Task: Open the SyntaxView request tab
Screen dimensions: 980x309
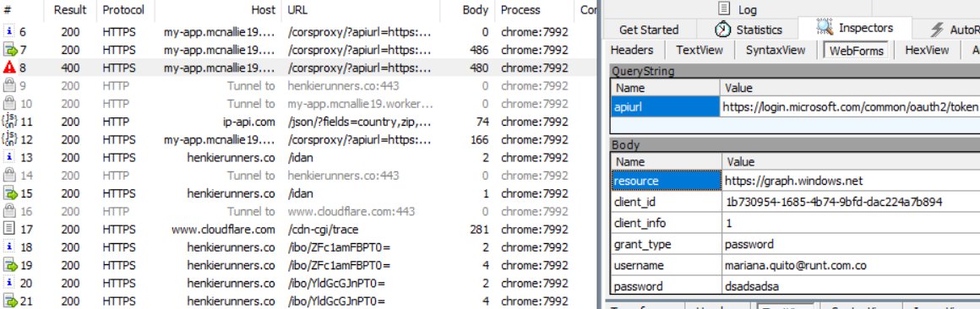Action: coord(775,50)
